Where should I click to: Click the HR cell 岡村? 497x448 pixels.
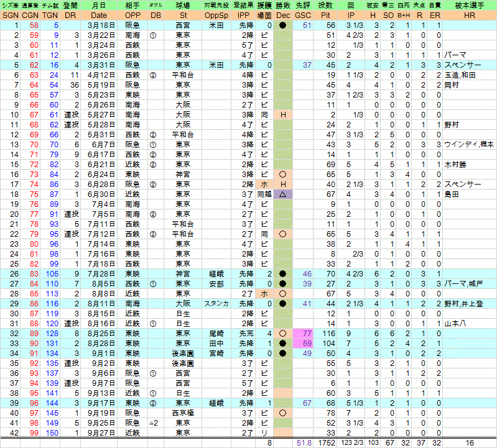click(x=452, y=85)
